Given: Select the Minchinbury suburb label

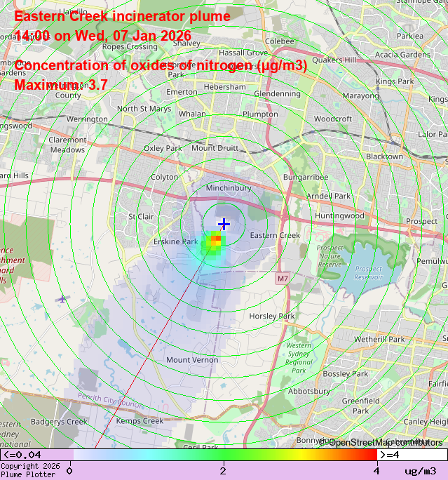Looking at the screenshot, I should point(229,189).
